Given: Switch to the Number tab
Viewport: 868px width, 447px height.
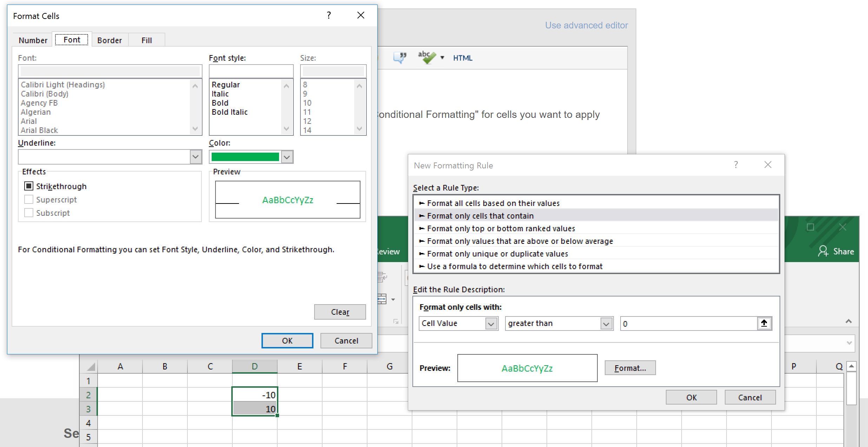Looking at the screenshot, I should pyautogui.click(x=33, y=40).
